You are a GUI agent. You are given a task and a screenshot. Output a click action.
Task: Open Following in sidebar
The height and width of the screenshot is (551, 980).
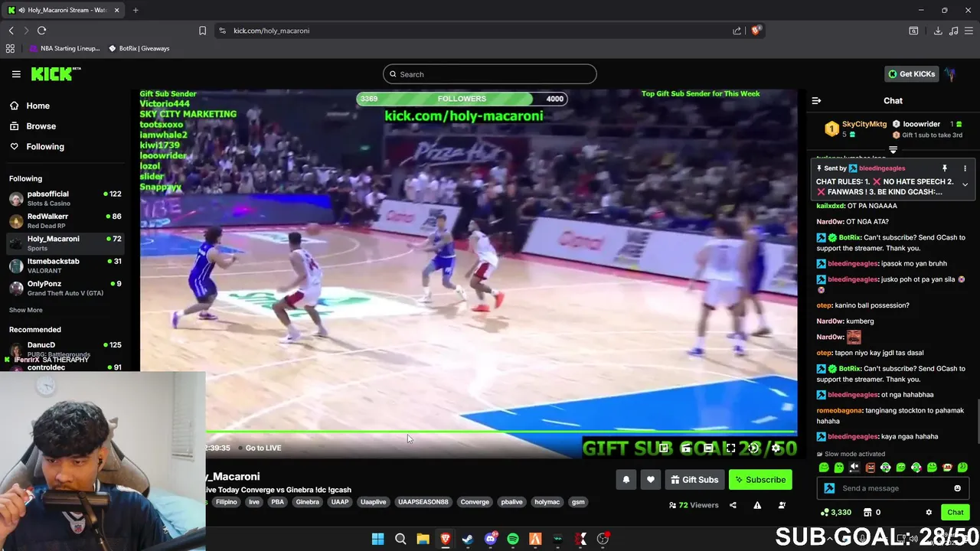click(38, 147)
